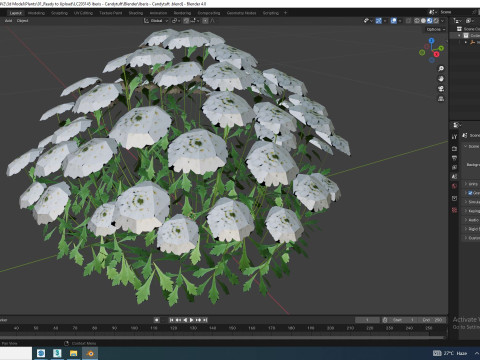Viewport: 480px width, 360px height.
Task: Switch to UV Editing workspace
Action: tap(83, 13)
